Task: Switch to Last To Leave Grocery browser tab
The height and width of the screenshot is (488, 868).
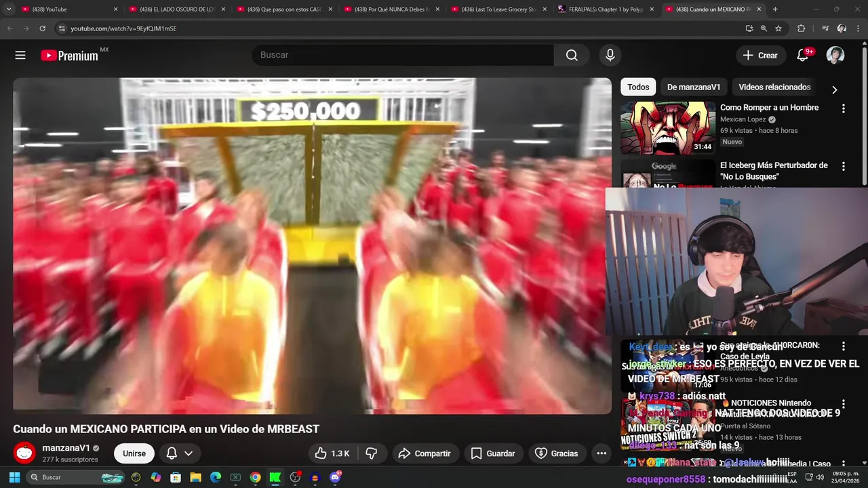Action: (x=498, y=9)
